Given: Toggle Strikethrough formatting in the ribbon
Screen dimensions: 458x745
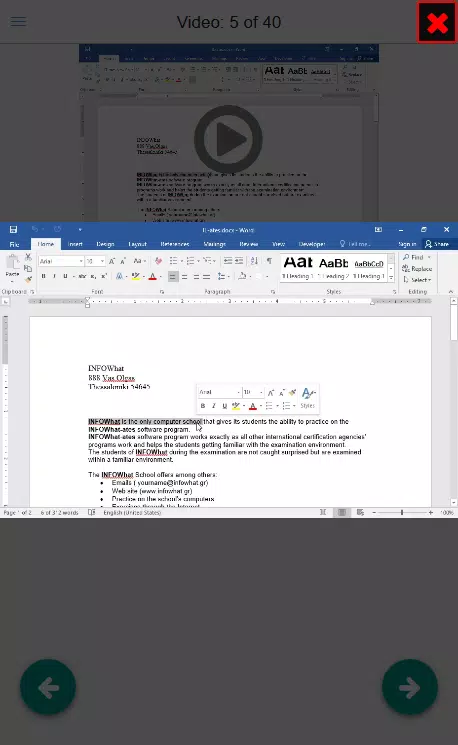Looking at the screenshot, I should pos(82,276).
